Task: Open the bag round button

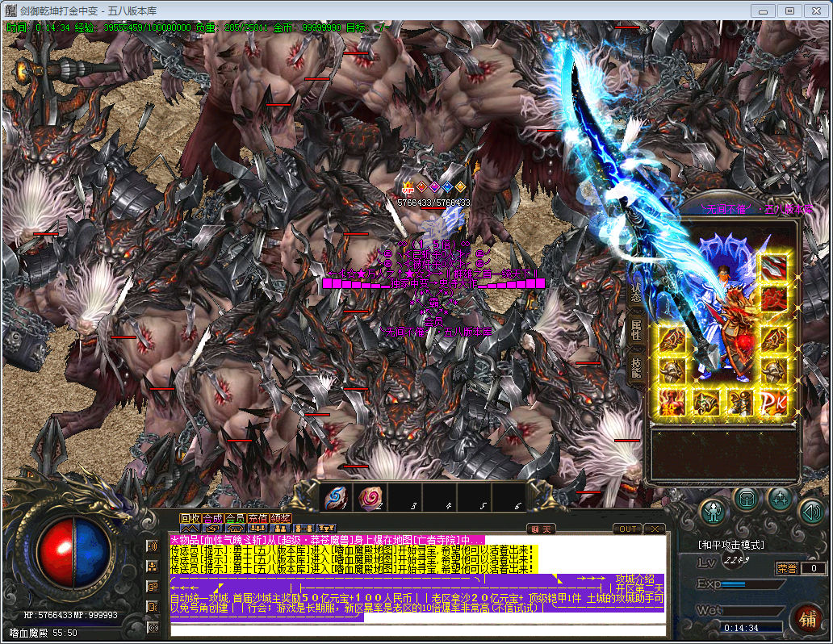Action: point(747,500)
